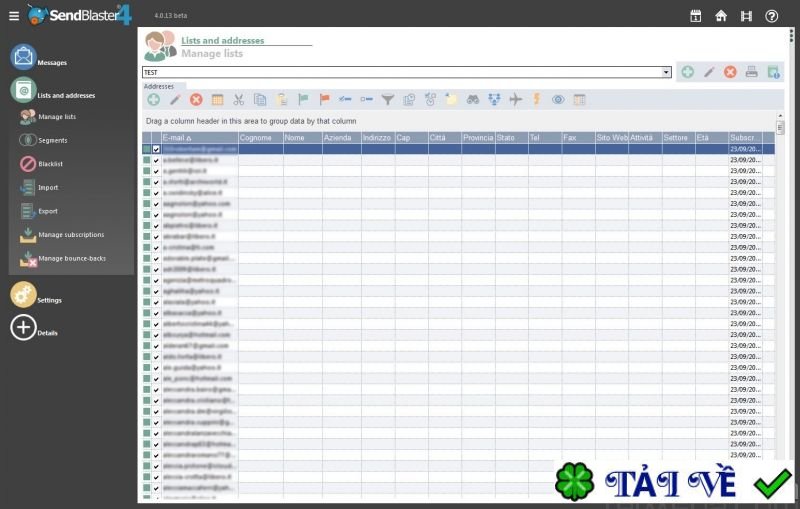Click the yellow note folder icon
The image size is (800, 509).
pos(452,99)
